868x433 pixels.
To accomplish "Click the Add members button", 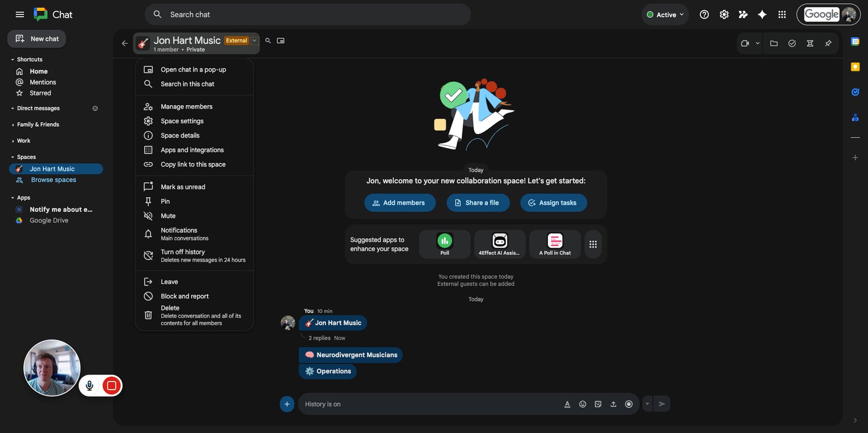I will click(400, 203).
